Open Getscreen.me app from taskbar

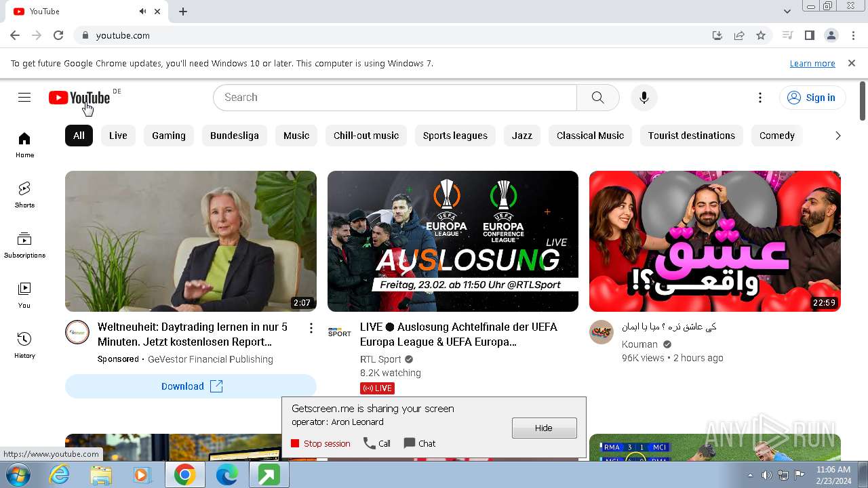269,475
